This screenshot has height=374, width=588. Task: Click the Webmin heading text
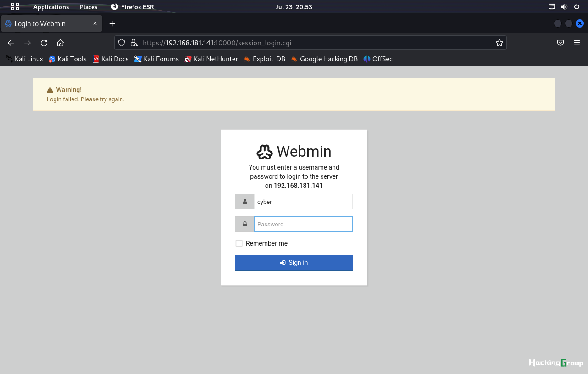pyautogui.click(x=304, y=152)
